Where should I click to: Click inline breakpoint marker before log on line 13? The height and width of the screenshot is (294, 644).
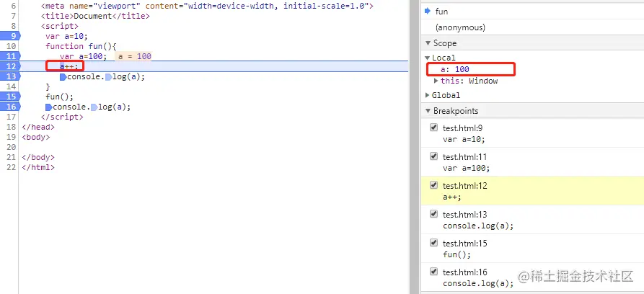pyautogui.click(x=108, y=77)
